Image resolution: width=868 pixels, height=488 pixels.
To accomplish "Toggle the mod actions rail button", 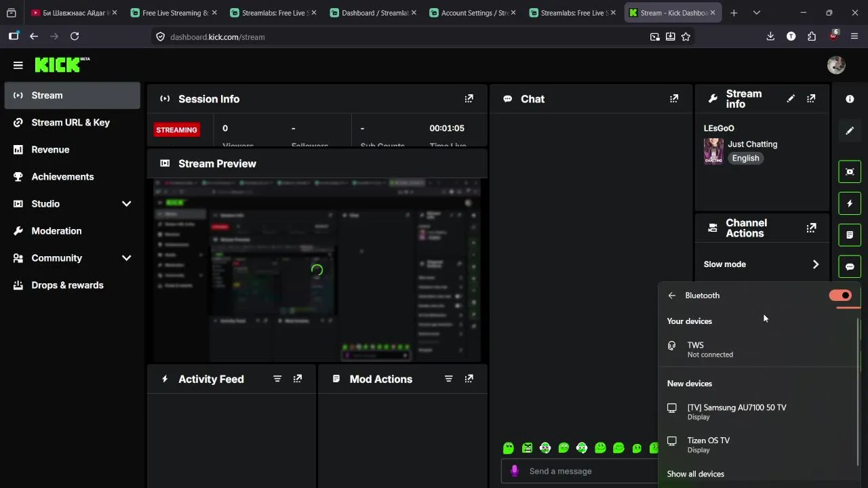I will (x=850, y=235).
